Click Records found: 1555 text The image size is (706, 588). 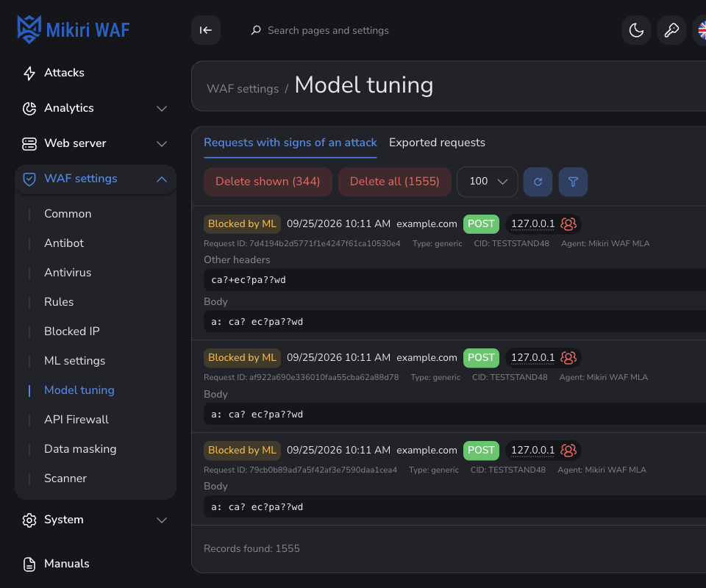click(252, 548)
